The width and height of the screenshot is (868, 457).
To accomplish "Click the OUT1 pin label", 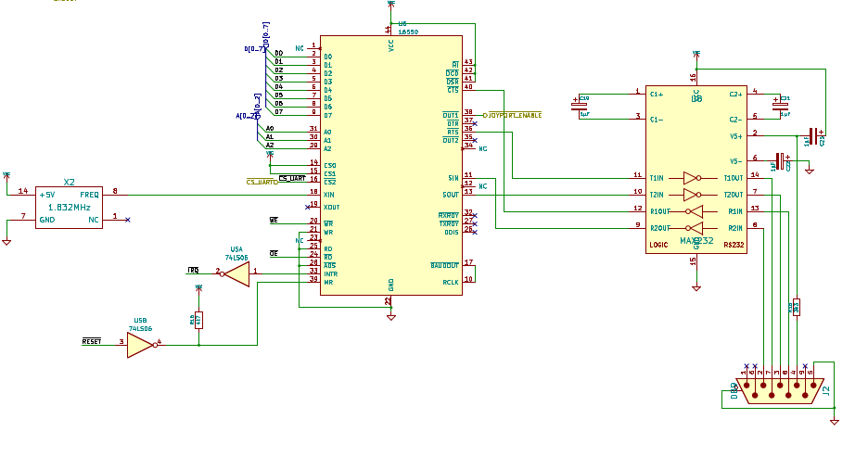I will pos(451,116).
